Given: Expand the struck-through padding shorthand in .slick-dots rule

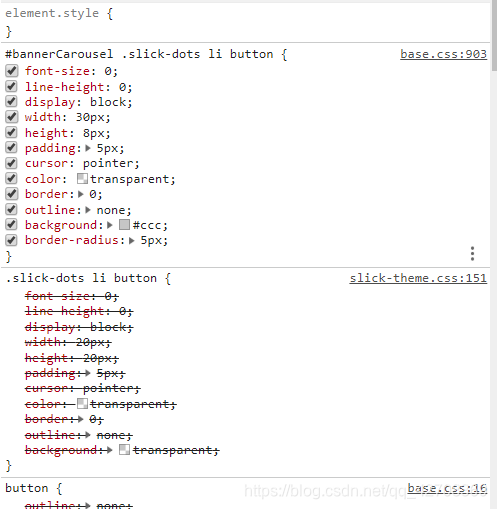Looking at the screenshot, I should pyautogui.click(x=88, y=373).
